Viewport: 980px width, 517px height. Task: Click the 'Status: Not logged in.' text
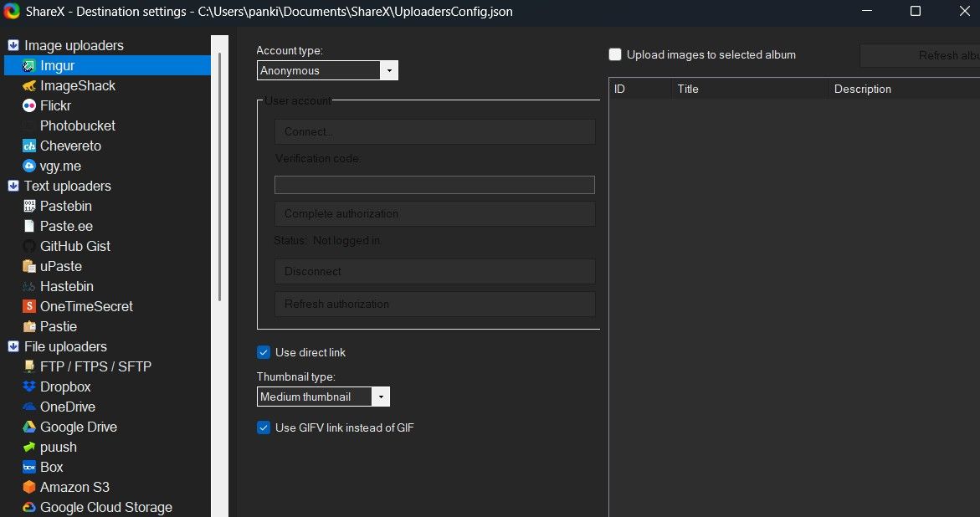[x=327, y=240]
